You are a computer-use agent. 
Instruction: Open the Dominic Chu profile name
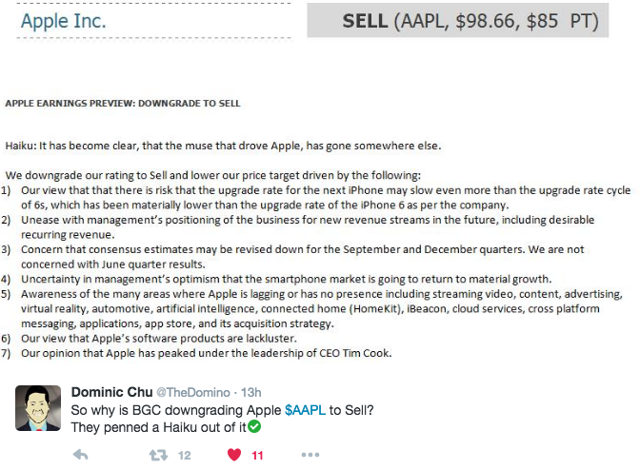111,392
